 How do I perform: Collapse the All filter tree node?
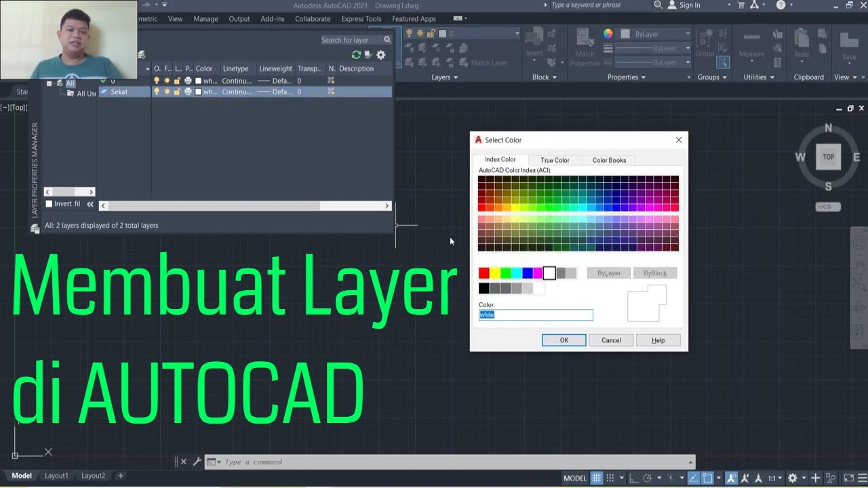point(49,83)
